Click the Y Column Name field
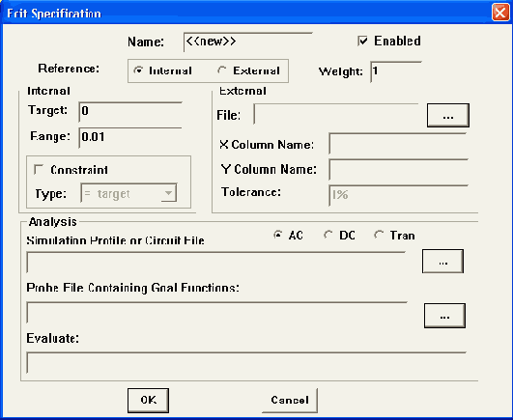This screenshot has height=420, width=513. point(398,169)
